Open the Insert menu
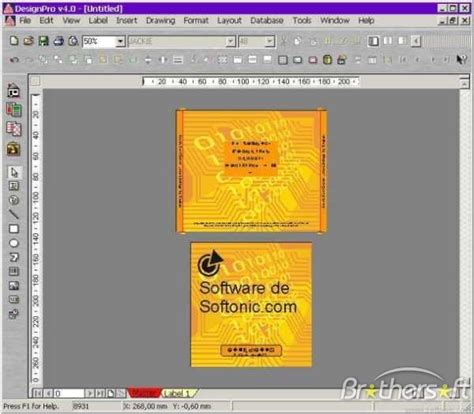 pos(127,21)
